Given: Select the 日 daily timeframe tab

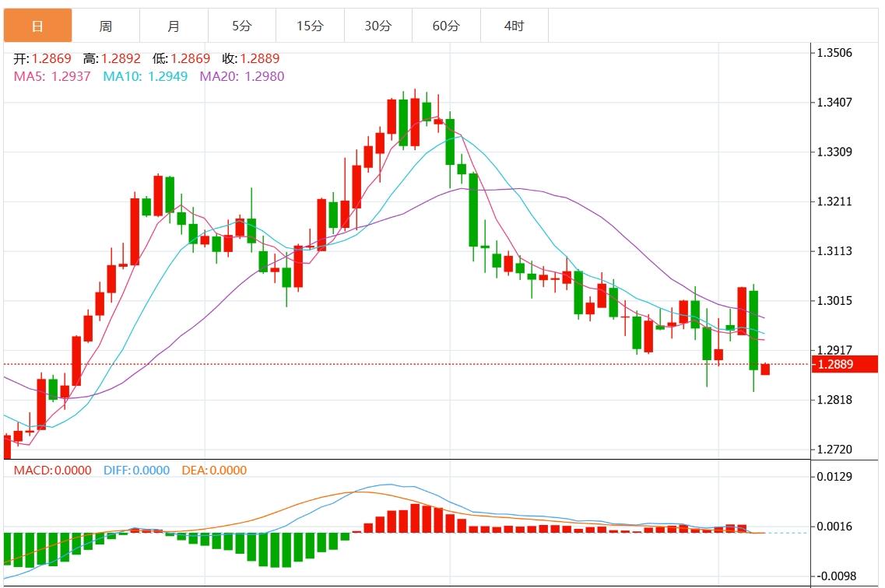Looking at the screenshot, I should click(x=37, y=26).
